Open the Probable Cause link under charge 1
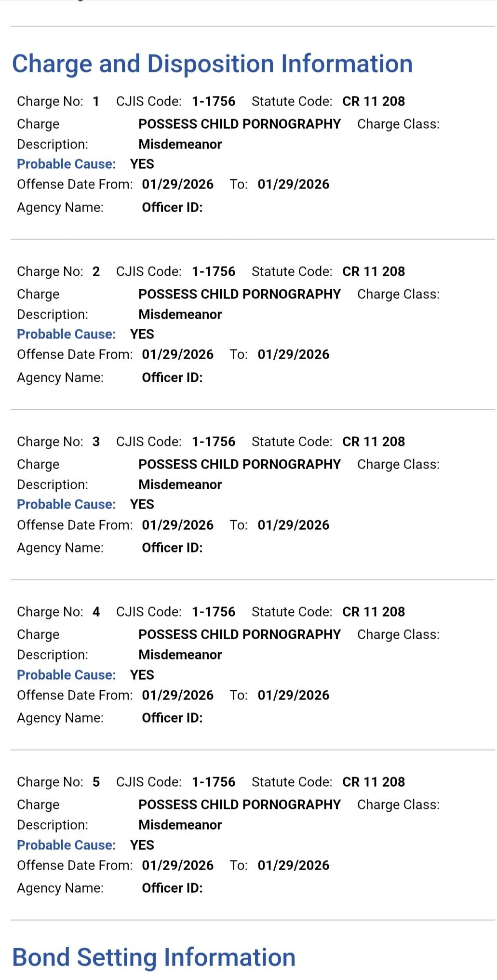 pyautogui.click(x=66, y=164)
